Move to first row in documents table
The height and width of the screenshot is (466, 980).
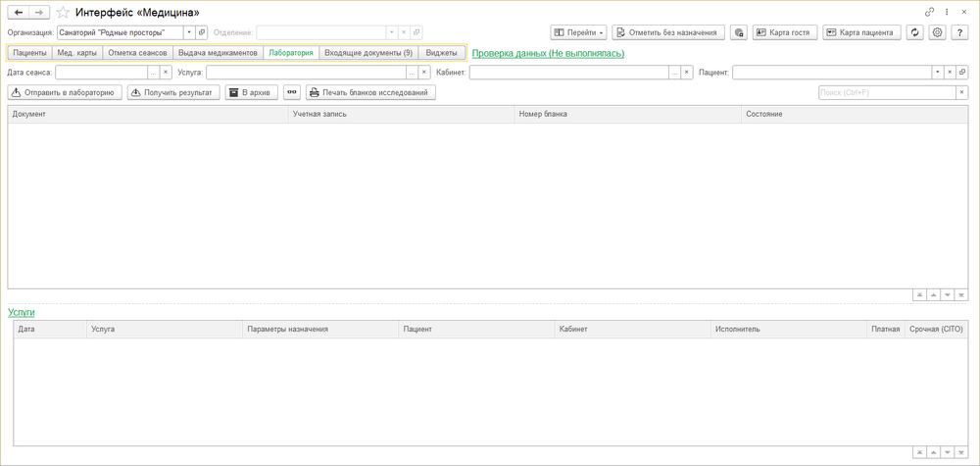click(x=920, y=294)
